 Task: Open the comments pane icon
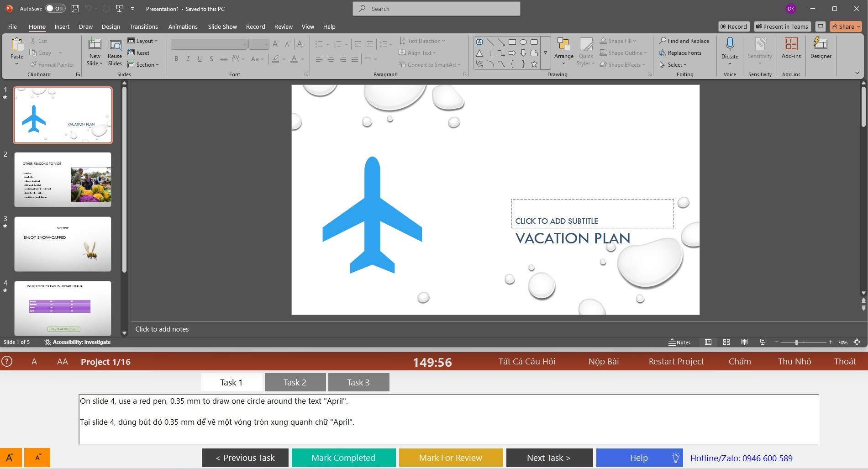(821, 26)
